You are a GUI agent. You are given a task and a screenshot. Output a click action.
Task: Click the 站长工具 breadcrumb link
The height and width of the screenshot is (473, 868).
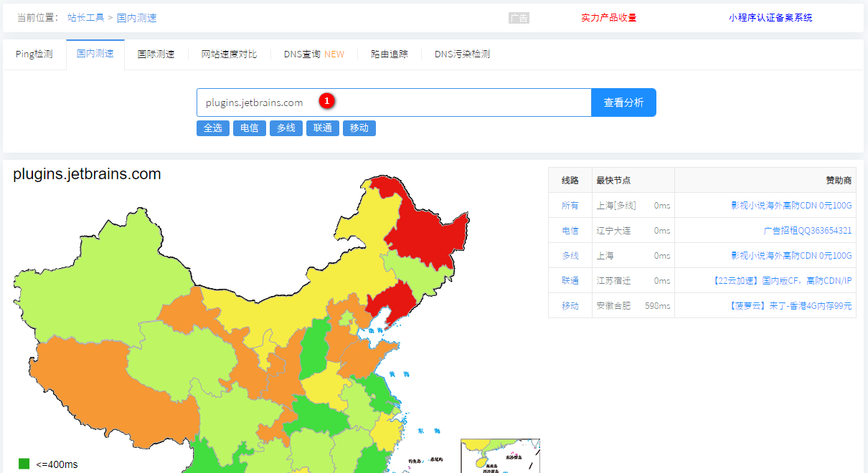(x=86, y=18)
